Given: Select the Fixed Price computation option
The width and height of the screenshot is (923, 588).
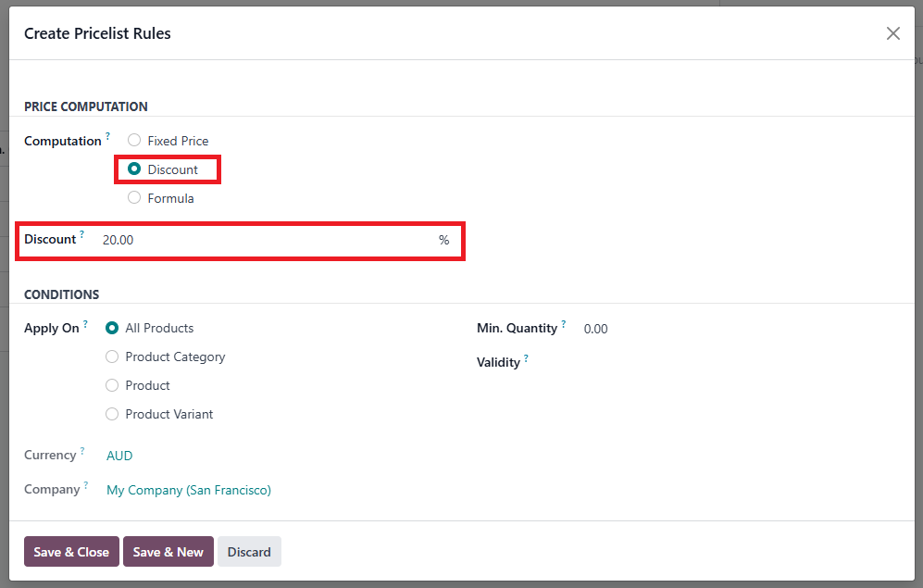Looking at the screenshot, I should point(135,141).
